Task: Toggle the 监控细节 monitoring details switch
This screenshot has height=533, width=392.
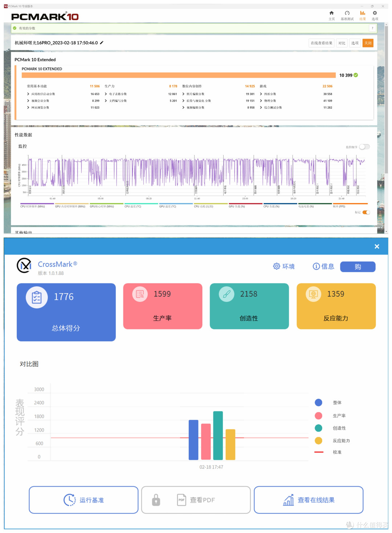Action: click(364, 147)
